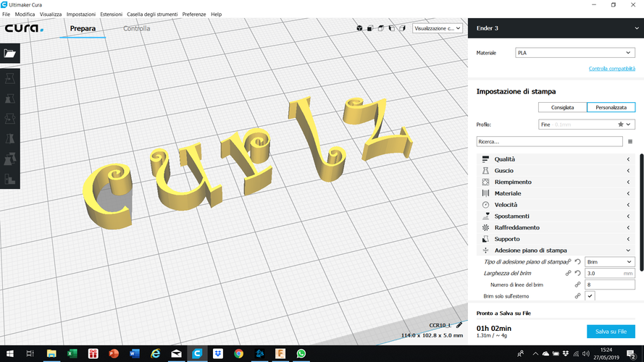Open the Visualizza menu
Screen dimensions: 644x362
(x=51, y=14)
